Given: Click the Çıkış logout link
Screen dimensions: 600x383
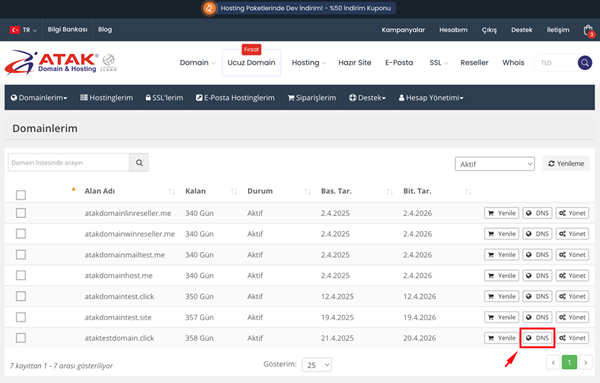Looking at the screenshot, I should coord(489,30).
